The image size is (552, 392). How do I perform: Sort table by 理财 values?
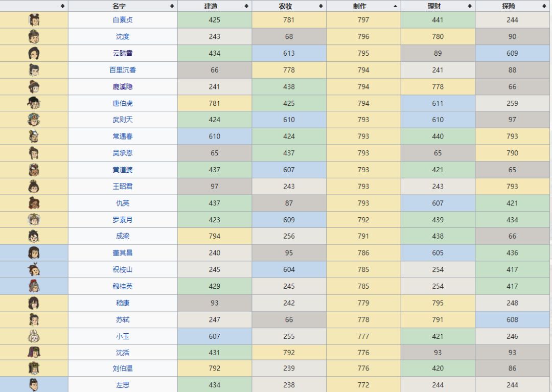[438, 6]
